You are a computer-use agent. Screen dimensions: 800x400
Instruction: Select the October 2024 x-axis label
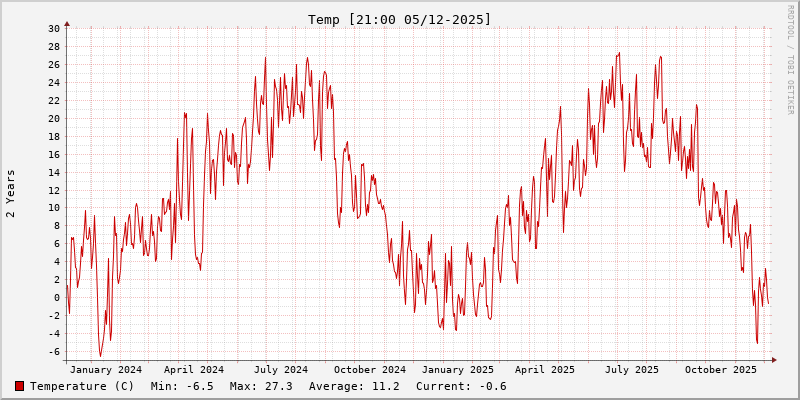[x=370, y=370]
